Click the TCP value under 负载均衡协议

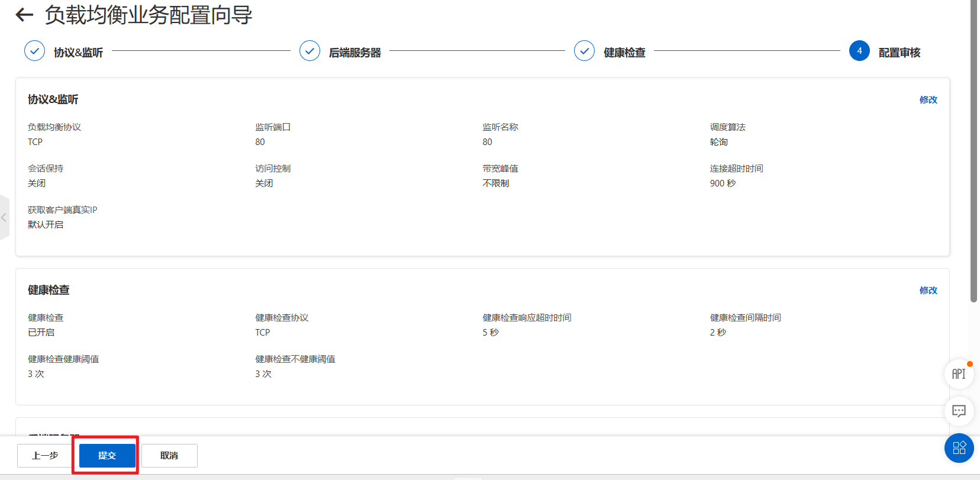[x=35, y=142]
